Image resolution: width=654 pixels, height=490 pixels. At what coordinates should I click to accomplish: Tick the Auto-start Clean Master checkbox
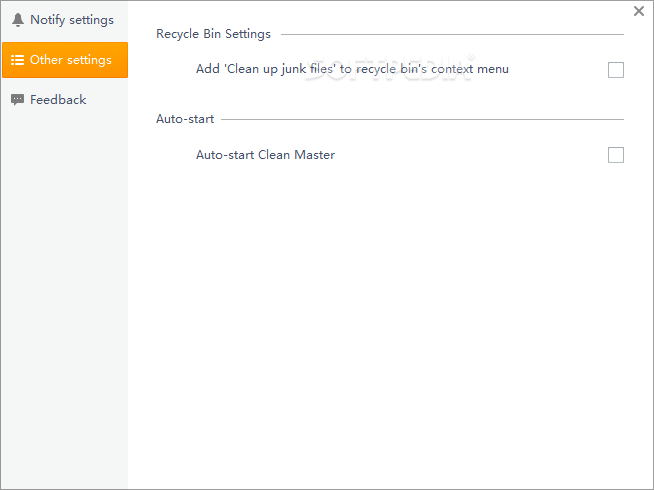pos(616,155)
